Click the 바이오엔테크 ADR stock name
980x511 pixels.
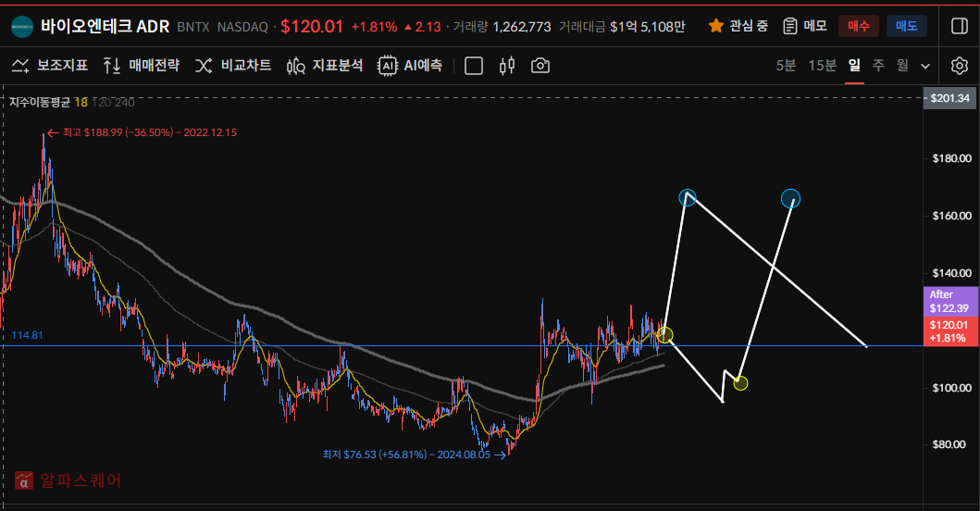(x=105, y=26)
